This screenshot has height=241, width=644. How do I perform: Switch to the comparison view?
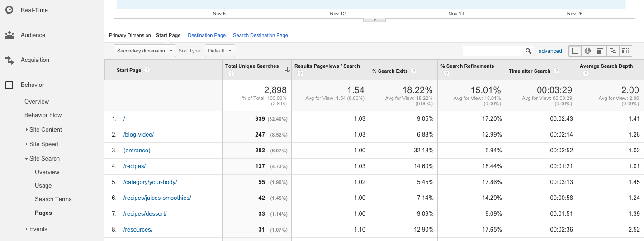[613, 51]
